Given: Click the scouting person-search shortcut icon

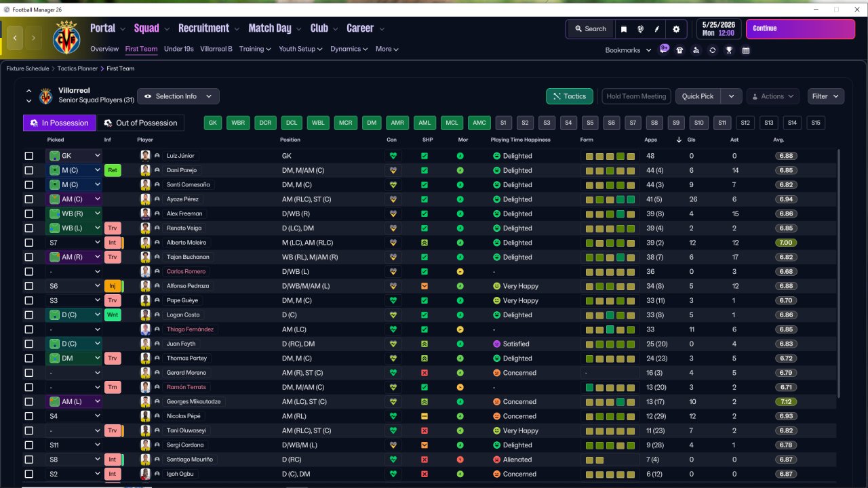Looking at the screenshot, I should (x=696, y=49).
